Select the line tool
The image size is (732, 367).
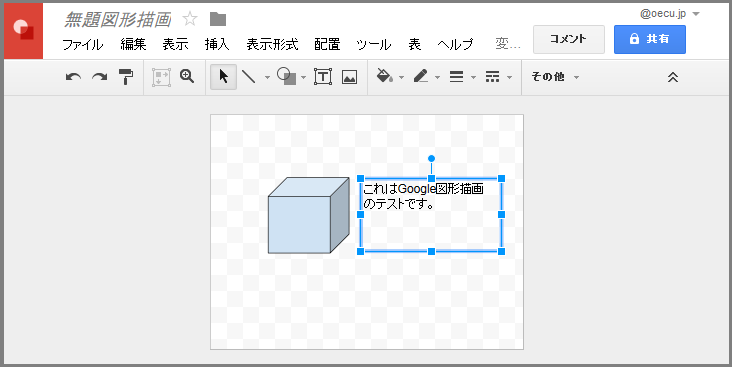pyautogui.click(x=248, y=77)
